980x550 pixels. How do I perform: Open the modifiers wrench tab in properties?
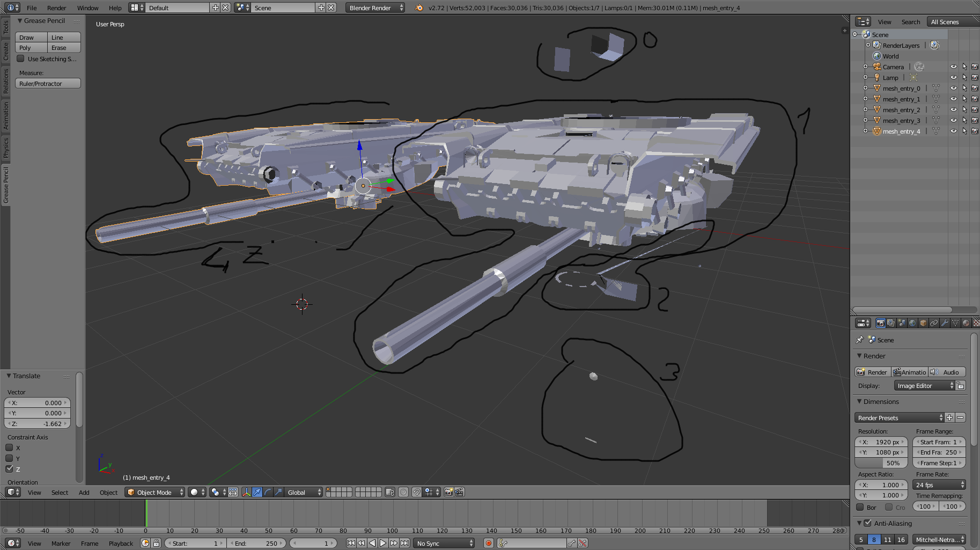coord(945,323)
